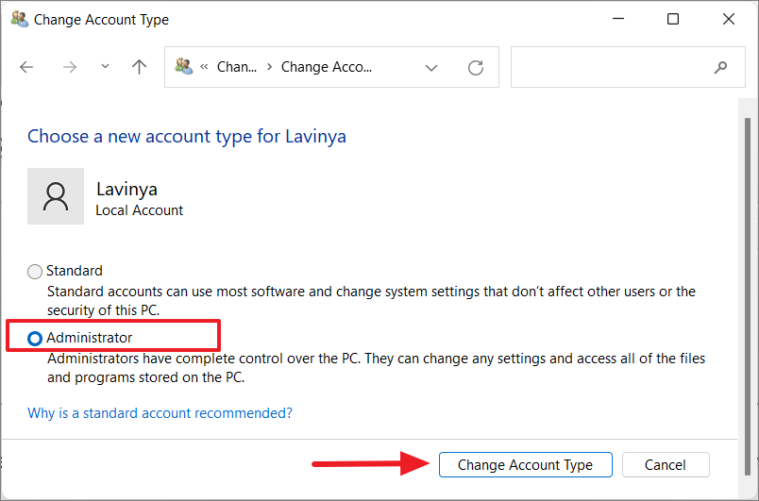Image resolution: width=759 pixels, height=501 pixels.
Task: Click the search magnifier icon
Action: (x=721, y=67)
